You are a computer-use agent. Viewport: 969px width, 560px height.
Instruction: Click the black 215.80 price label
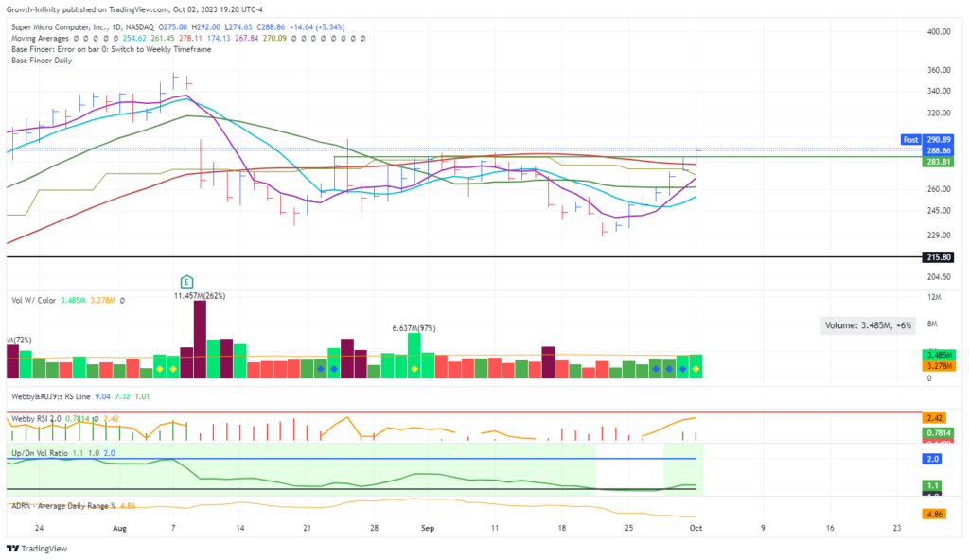pos(937,257)
